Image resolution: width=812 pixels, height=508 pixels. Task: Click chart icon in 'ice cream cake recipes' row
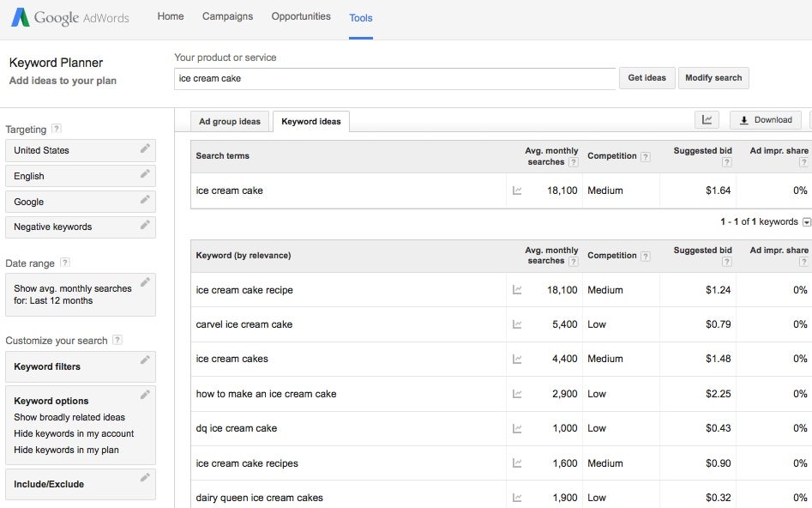(x=517, y=463)
